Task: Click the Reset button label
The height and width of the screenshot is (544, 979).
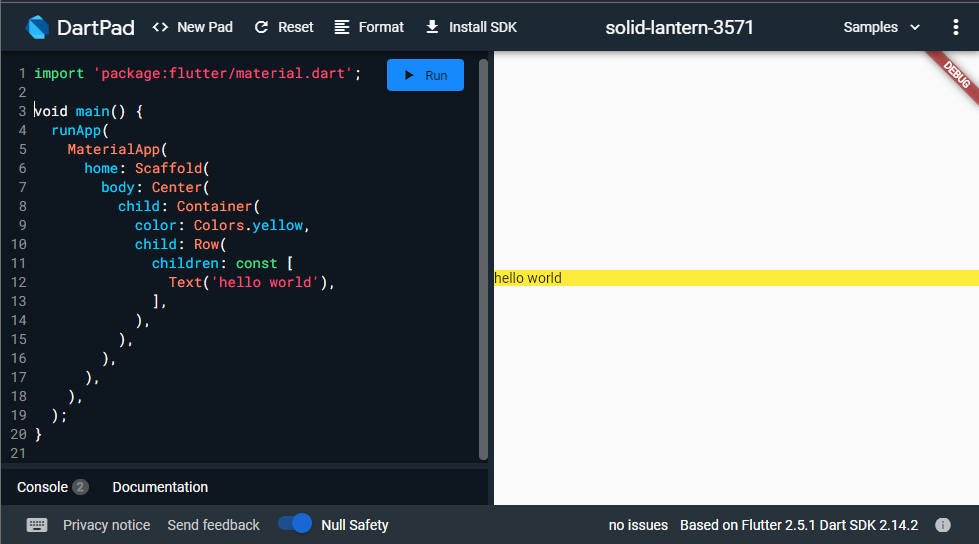Action: tap(296, 27)
